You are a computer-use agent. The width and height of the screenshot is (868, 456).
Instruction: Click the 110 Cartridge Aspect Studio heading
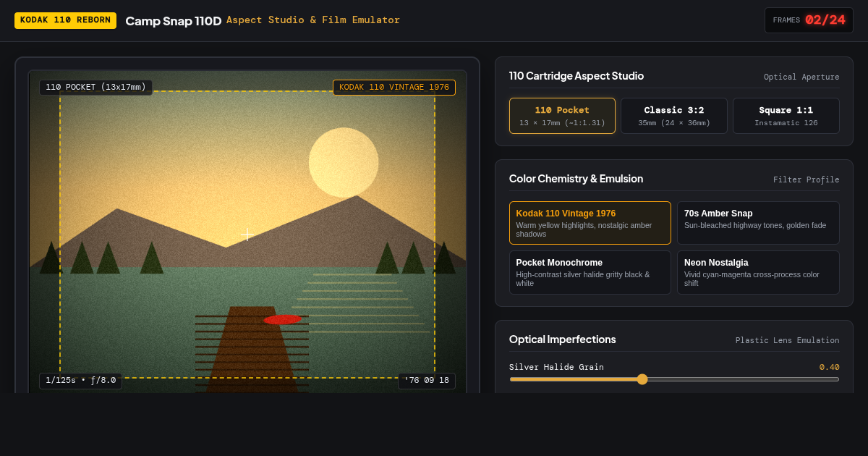click(x=576, y=76)
